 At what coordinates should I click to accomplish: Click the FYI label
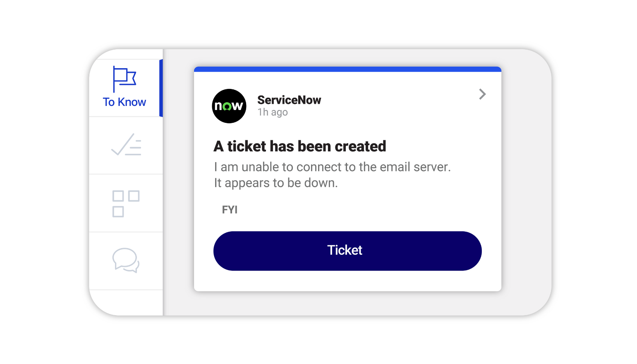(229, 209)
